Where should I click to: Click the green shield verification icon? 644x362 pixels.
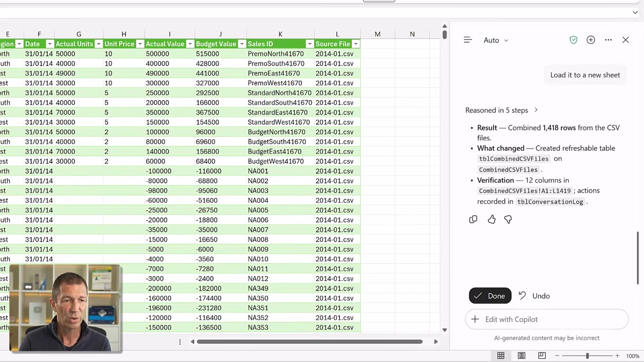pyautogui.click(x=574, y=40)
